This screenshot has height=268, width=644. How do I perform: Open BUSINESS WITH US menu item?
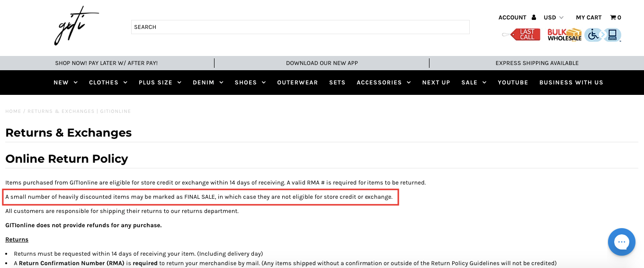[x=571, y=83]
